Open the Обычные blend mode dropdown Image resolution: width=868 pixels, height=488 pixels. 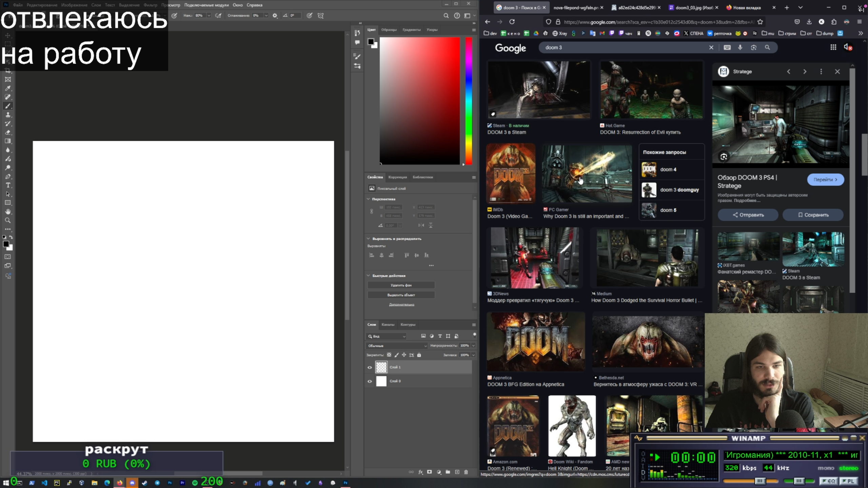(397, 346)
